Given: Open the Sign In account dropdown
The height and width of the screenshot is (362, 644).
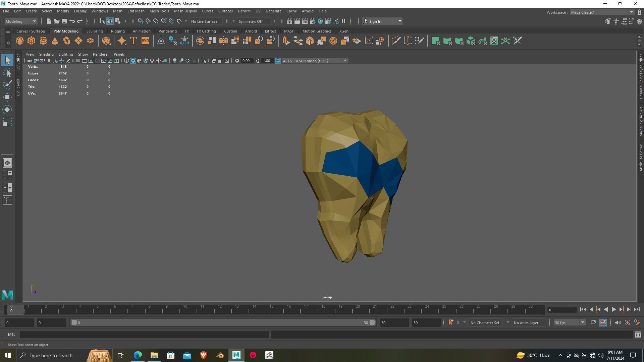Looking at the screenshot, I should (x=382, y=21).
